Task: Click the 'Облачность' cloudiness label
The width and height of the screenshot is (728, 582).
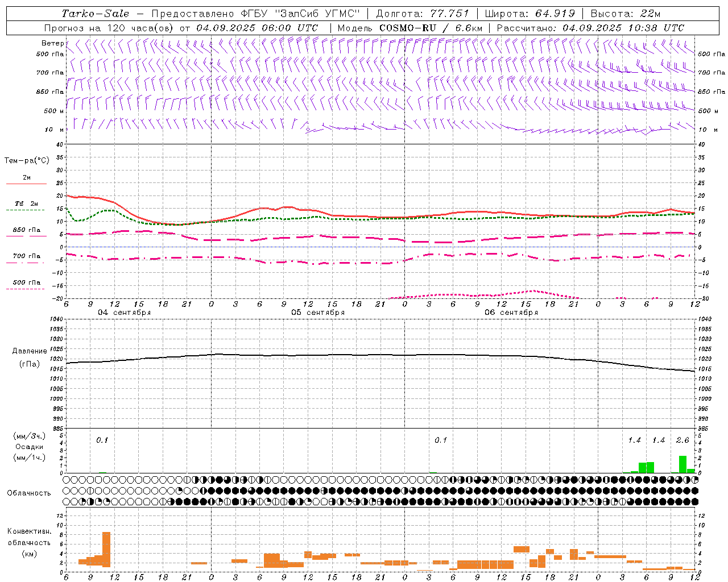Action: coord(29,493)
